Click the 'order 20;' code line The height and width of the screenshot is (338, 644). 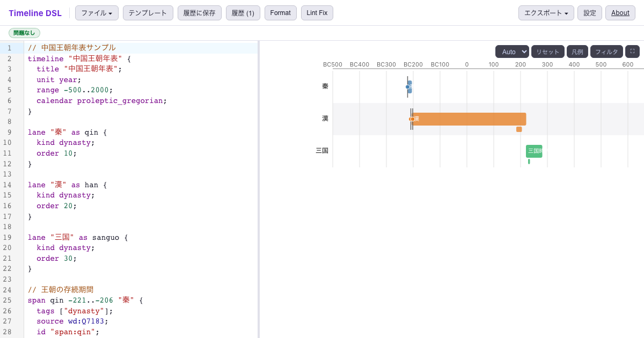pyautogui.click(x=57, y=205)
